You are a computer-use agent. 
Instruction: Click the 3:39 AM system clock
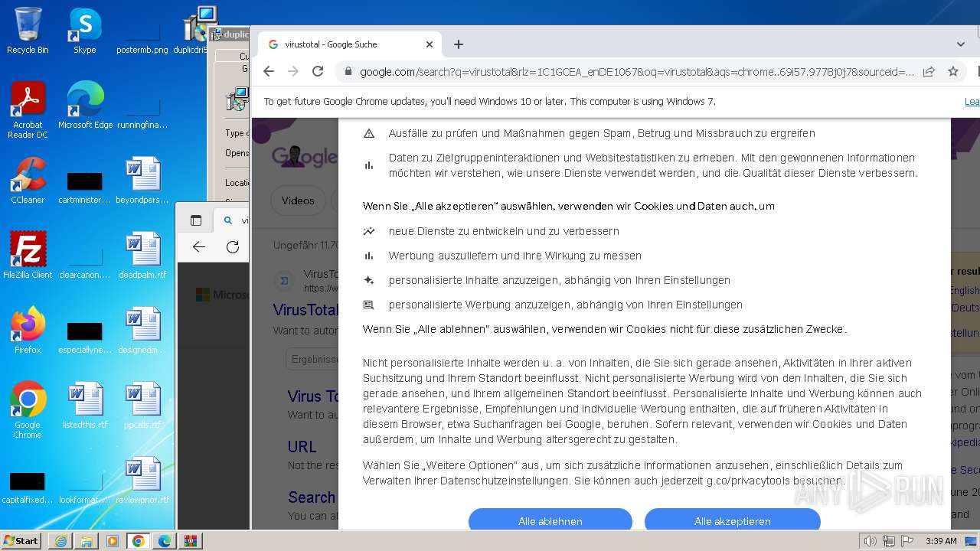coord(941,541)
